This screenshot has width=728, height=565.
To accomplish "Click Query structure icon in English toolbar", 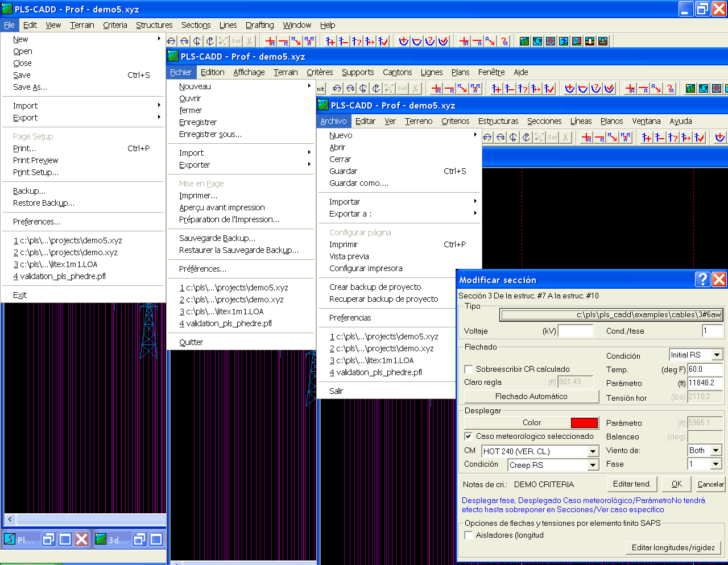I will click(x=357, y=41).
